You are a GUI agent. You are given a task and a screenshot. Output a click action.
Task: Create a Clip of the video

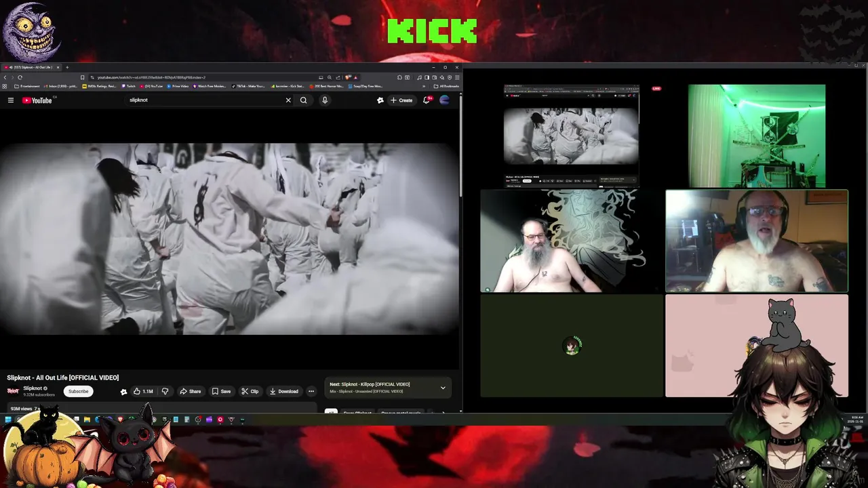pyautogui.click(x=250, y=391)
